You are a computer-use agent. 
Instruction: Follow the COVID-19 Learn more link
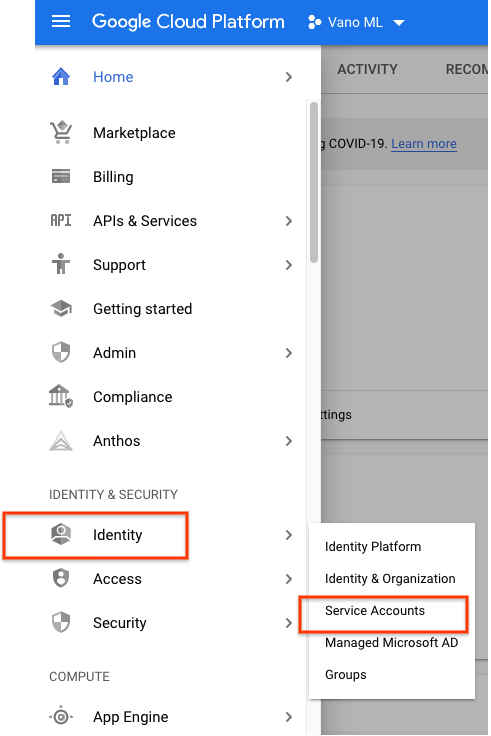point(424,144)
